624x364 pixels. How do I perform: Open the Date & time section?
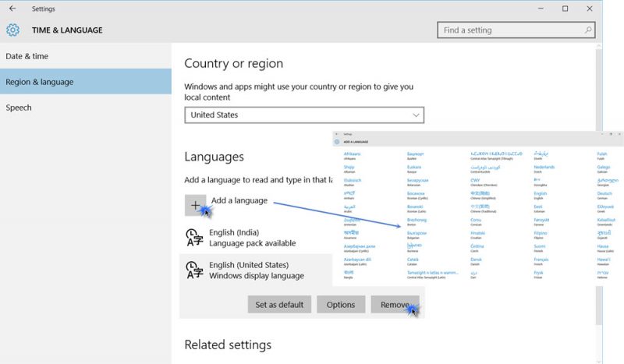pyautogui.click(x=86, y=56)
